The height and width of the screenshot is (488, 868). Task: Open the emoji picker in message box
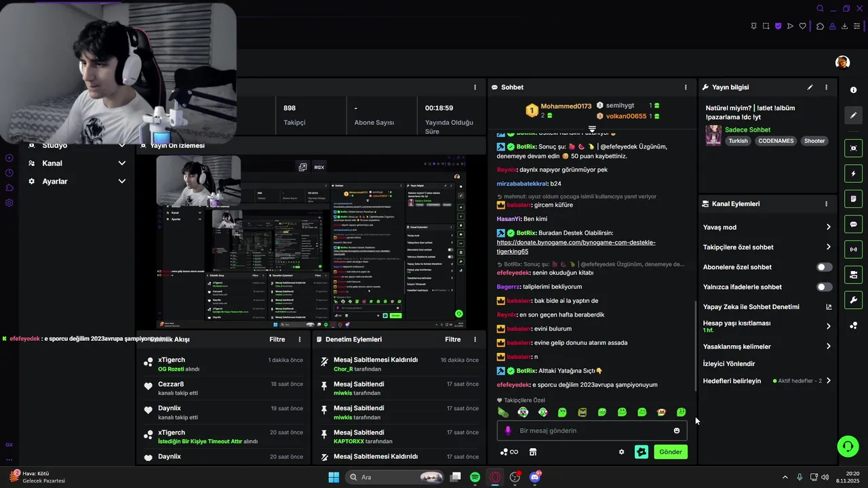[x=676, y=430]
